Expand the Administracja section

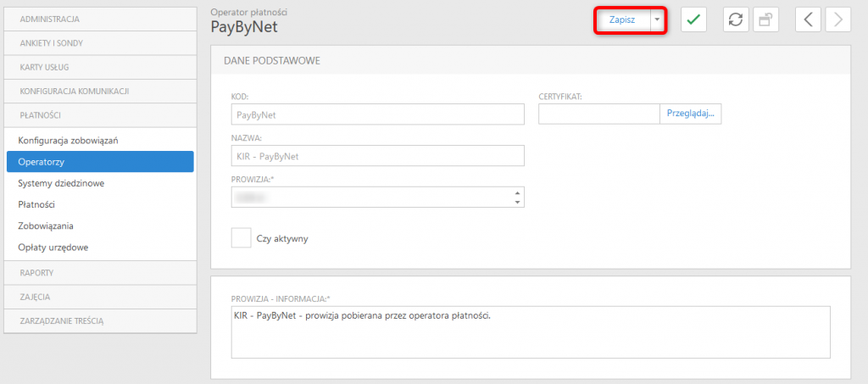pyautogui.click(x=100, y=19)
